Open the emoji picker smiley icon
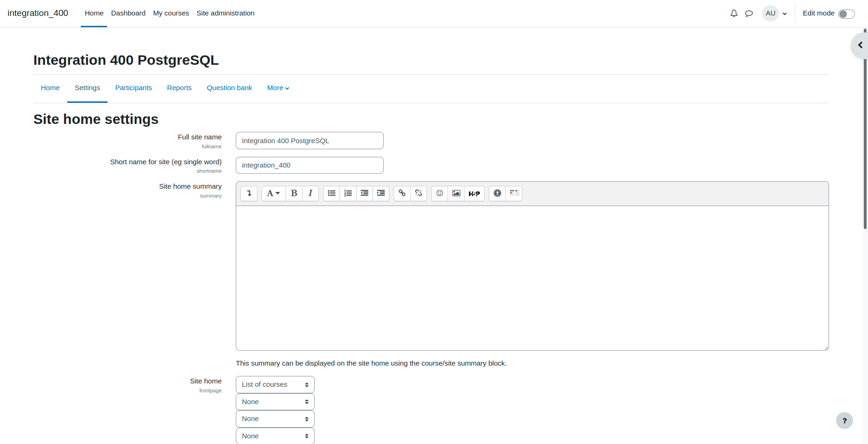Image resolution: width=868 pixels, height=444 pixels. 440,193
